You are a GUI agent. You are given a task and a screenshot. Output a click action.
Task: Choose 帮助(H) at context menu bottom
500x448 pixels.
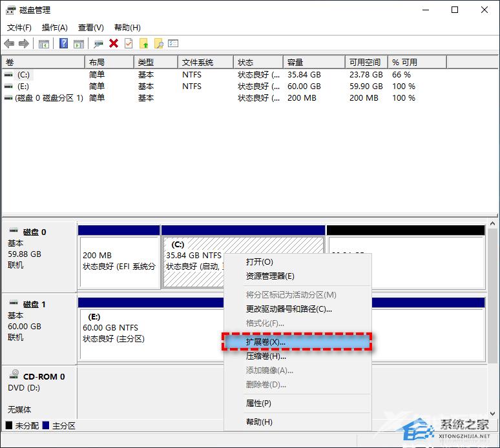pos(298,422)
